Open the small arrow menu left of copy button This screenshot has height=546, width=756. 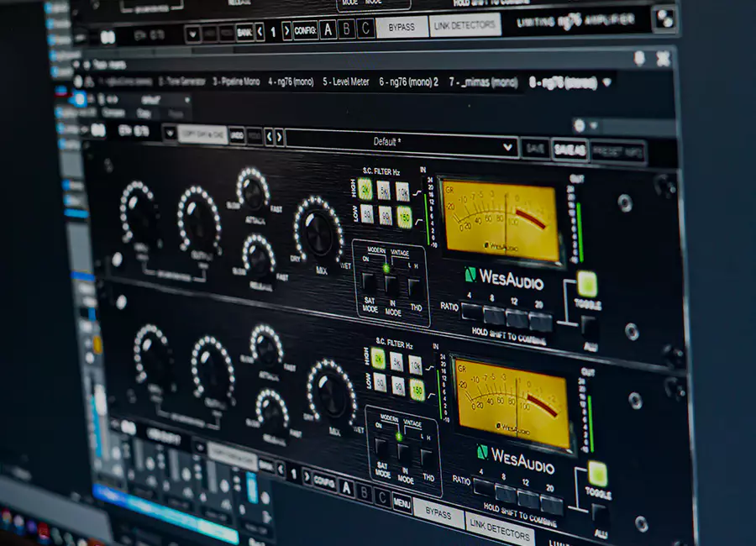pyautogui.click(x=169, y=133)
